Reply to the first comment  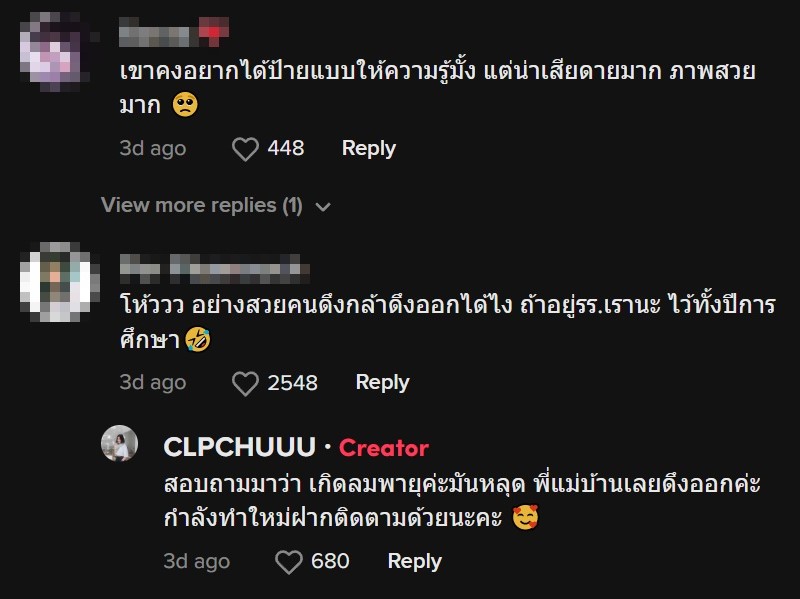click(x=368, y=148)
